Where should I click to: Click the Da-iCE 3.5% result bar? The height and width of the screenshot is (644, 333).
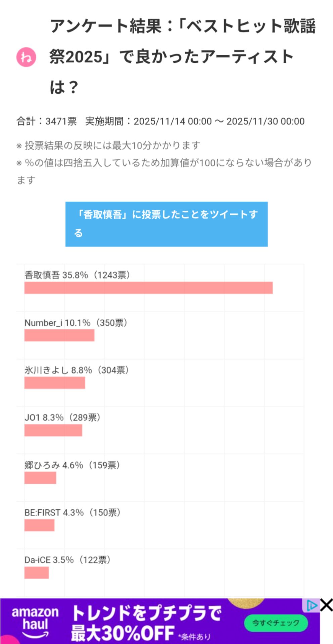point(37,573)
